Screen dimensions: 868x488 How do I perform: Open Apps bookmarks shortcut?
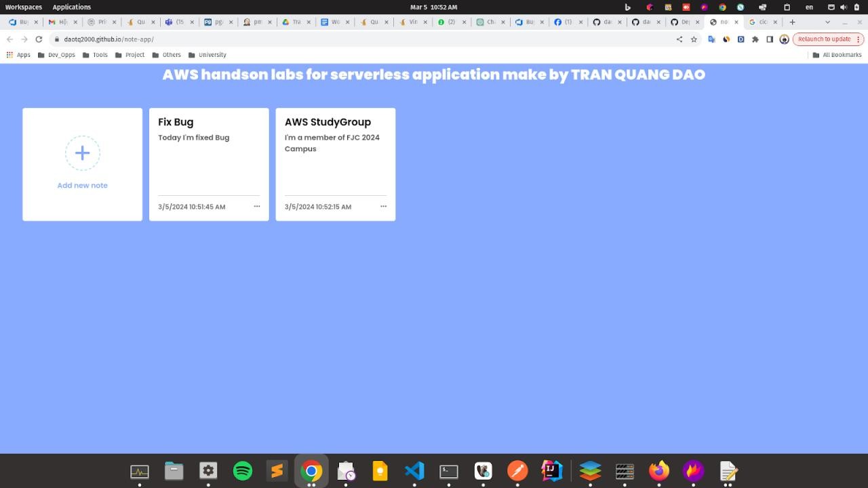[x=18, y=55]
